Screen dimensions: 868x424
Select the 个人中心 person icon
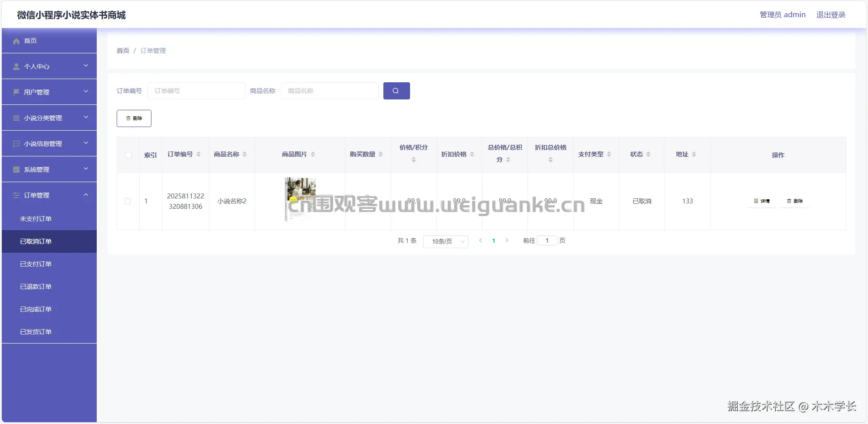click(x=16, y=66)
